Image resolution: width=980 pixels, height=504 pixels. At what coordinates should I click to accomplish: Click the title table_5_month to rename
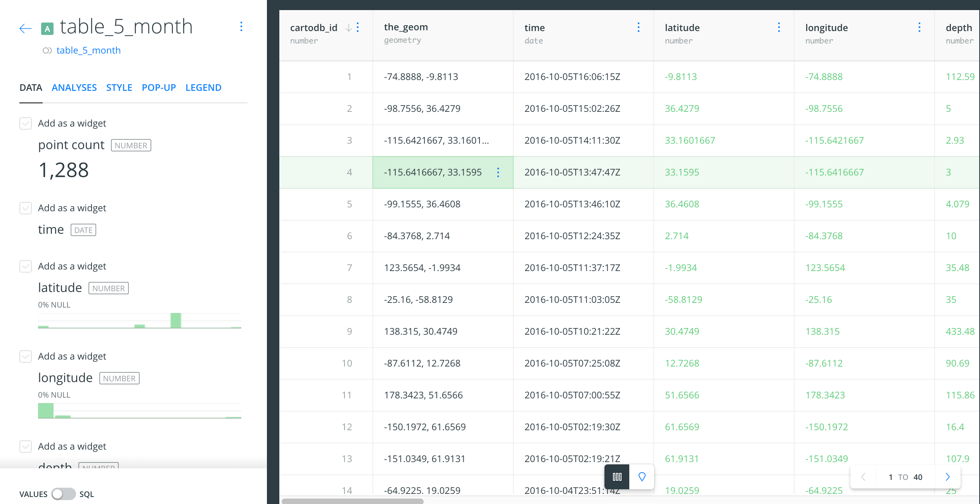point(126,27)
